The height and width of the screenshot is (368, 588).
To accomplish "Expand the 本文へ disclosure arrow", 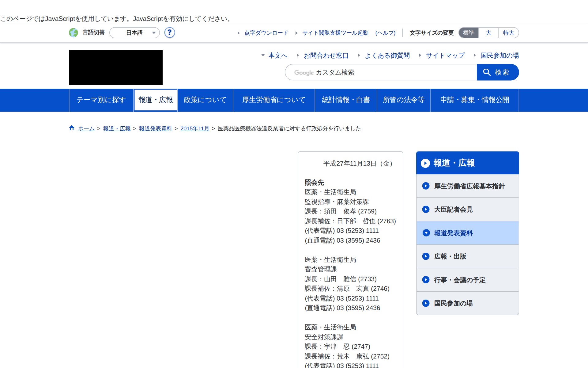I will click(x=263, y=56).
